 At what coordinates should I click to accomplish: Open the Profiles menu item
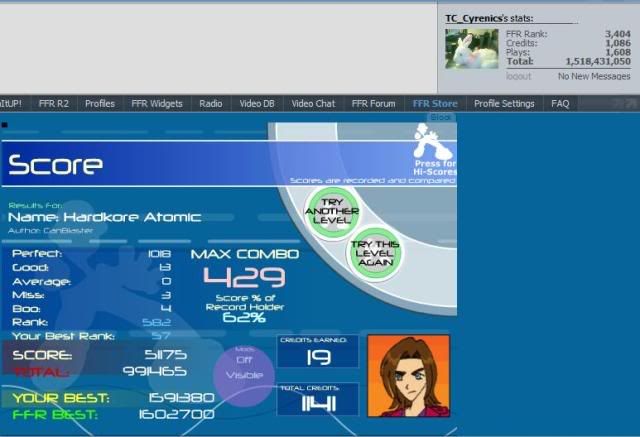point(100,103)
